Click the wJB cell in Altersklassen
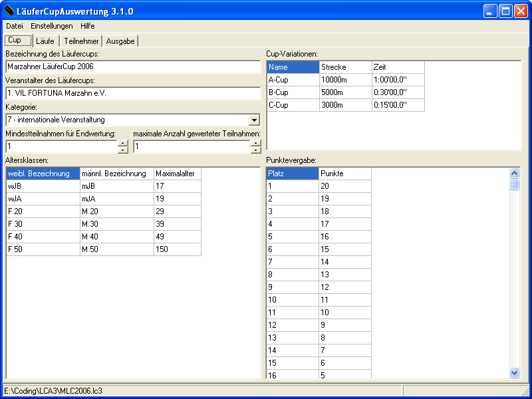The image size is (532, 399). [43, 186]
